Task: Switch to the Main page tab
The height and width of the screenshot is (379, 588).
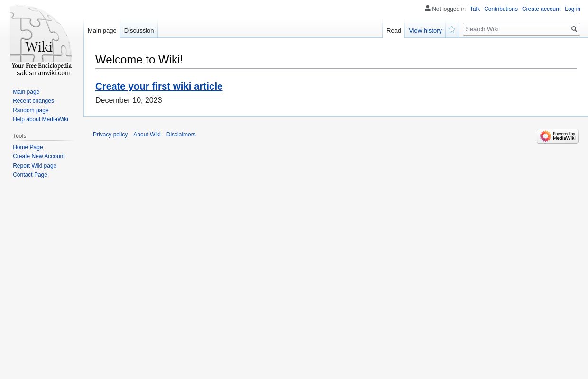Action: pos(102,30)
